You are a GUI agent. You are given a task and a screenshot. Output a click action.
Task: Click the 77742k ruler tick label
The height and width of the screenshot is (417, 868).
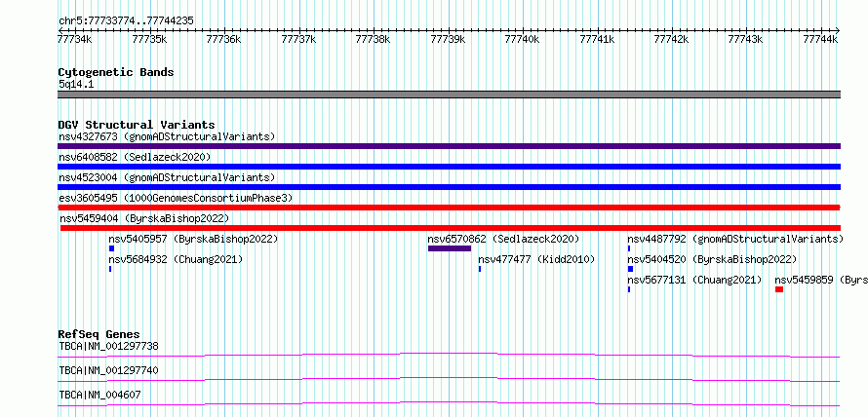coord(672,39)
